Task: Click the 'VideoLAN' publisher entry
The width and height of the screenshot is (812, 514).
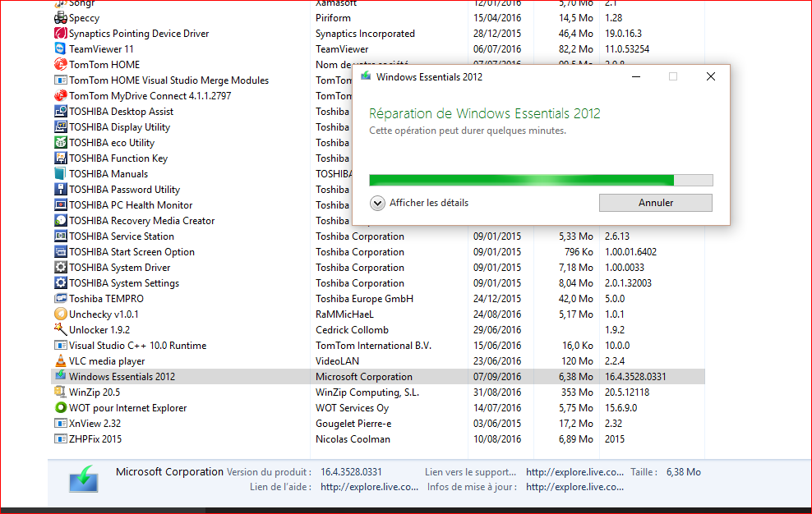Action: click(x=337, y=361)
